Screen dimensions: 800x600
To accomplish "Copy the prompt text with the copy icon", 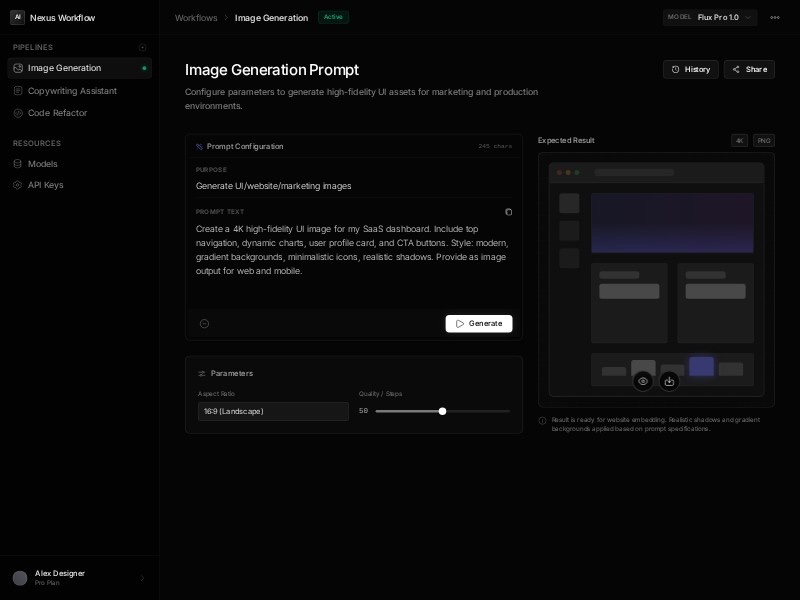I will point(508,212).
